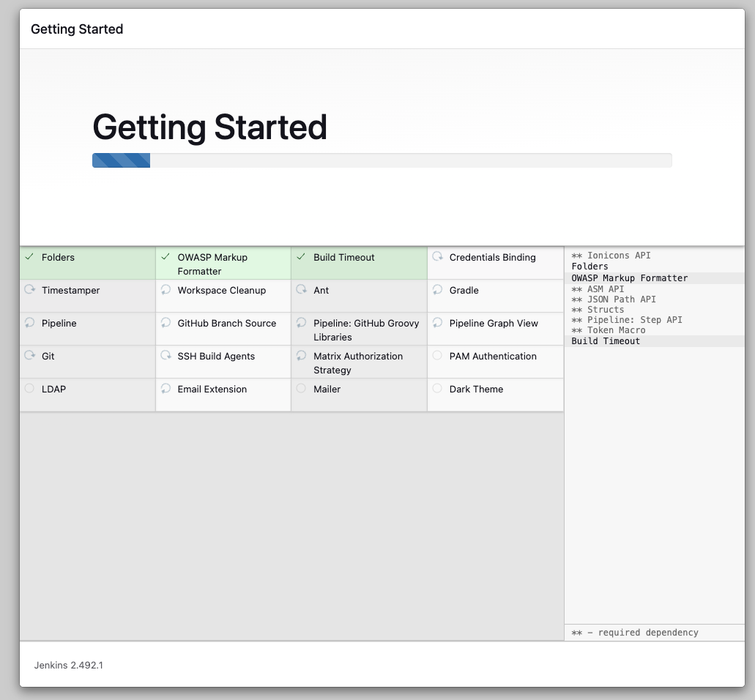Click the spinning icon beside Timestamper
This screenshot has height=700, width=755.
30,289
